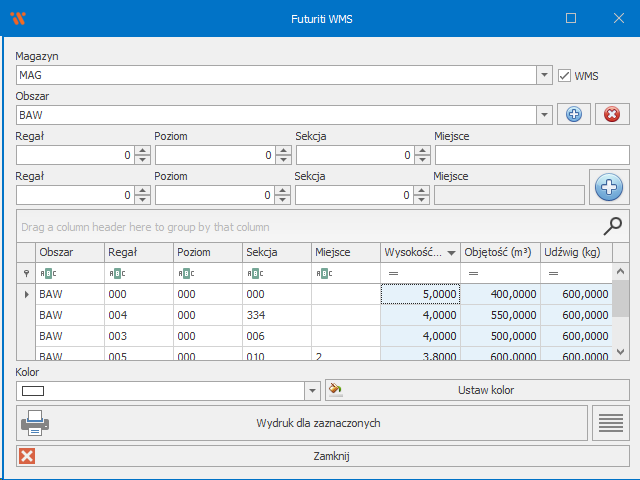Toggle the WMS checkbox
Viewport: 640px width, 480px height.
tap(565, 75)
